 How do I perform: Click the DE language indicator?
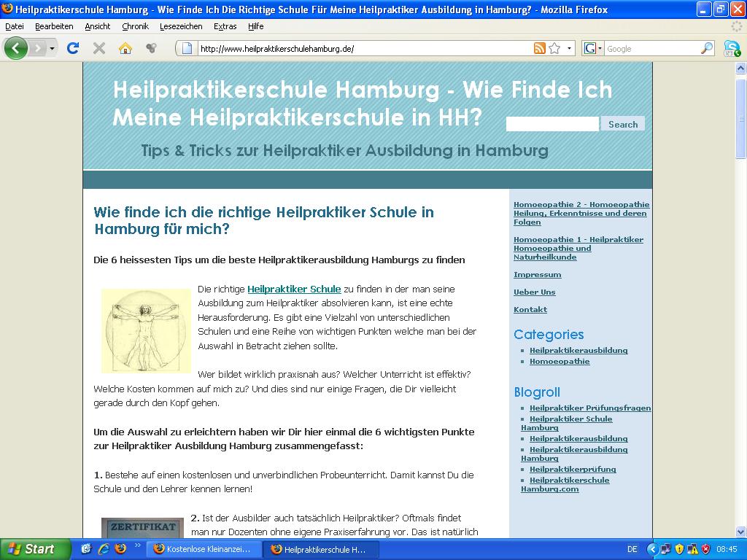[632, 549]
